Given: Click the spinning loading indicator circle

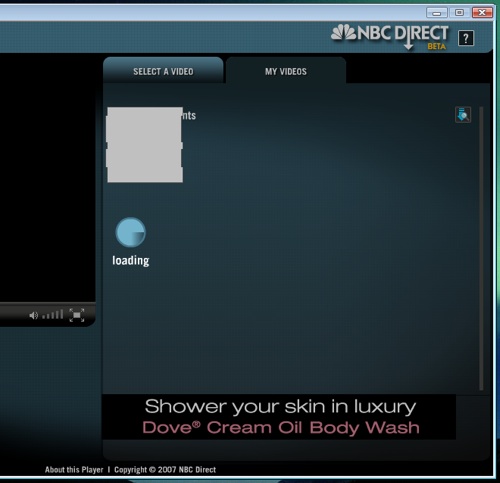Looking at the screenshot, I should point(130,232).
